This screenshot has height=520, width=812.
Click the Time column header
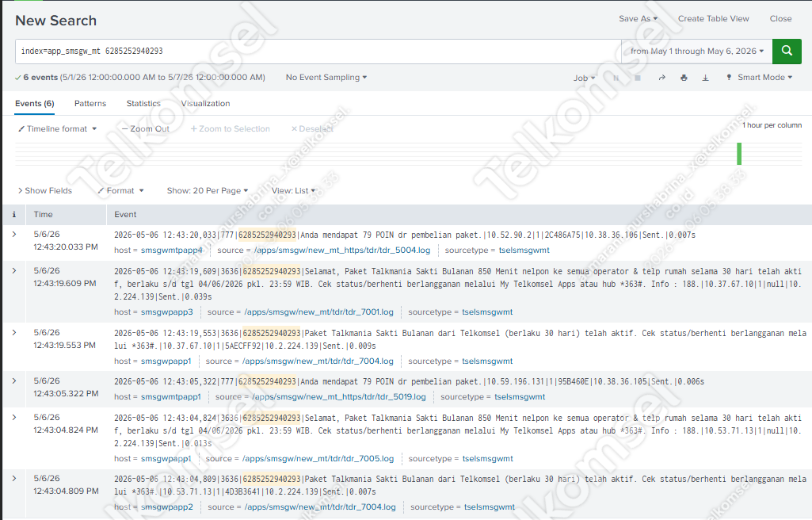43,215
